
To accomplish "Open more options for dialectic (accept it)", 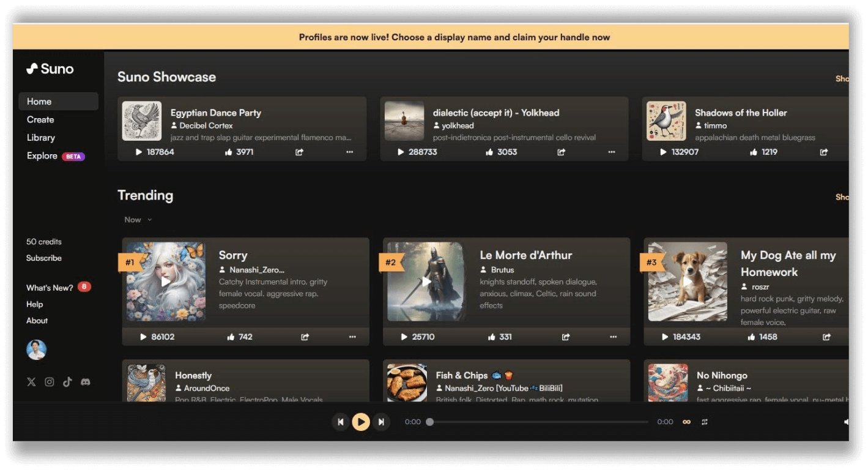I will click(612, 152).
